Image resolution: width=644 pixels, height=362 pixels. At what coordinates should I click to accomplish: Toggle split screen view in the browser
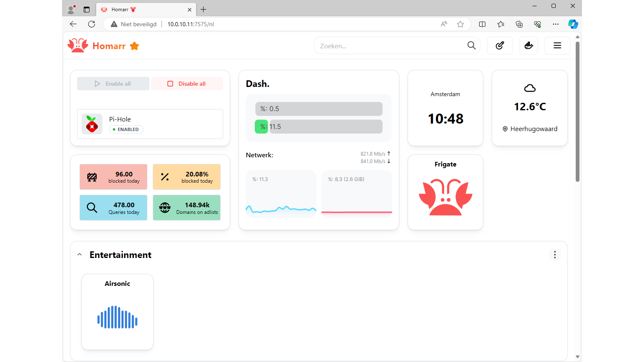point(482,24)
